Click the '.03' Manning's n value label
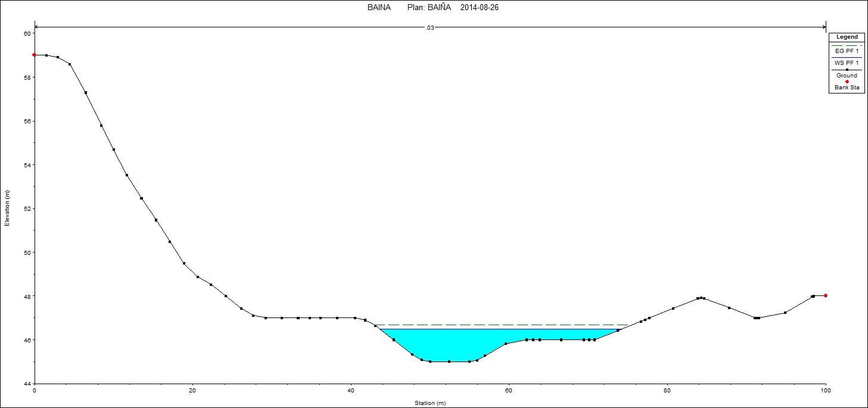Image resolution: width=868 pixels, height=408 pixels. (430, 27)
